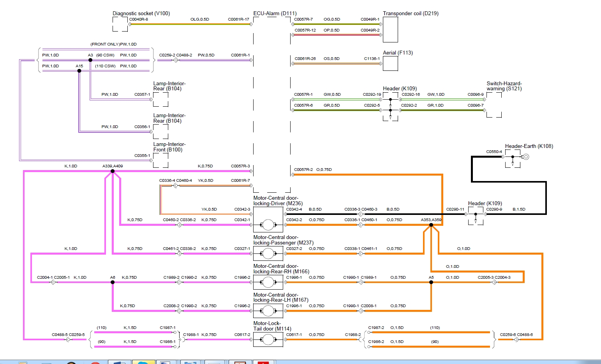Click the Diagnostic socket (V100) connector symbol
This screenshot has width=601, height=364.
click(120, 24)
